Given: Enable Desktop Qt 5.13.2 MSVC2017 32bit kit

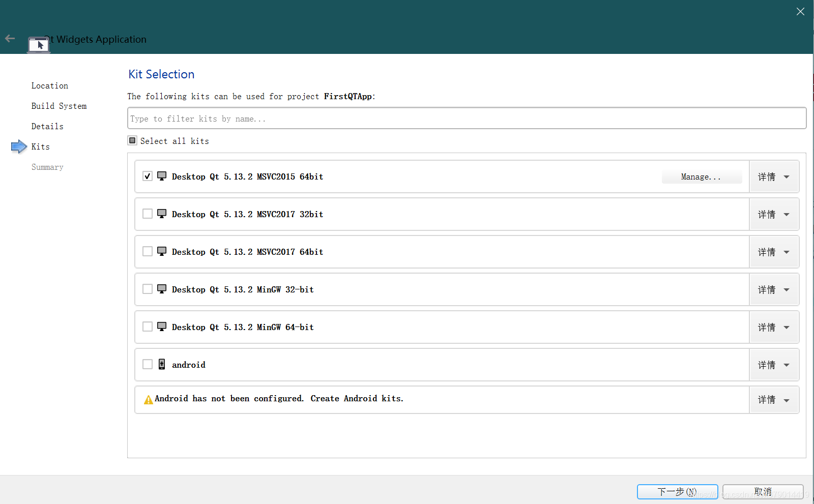Looking at the screenshot, I should click(x=148, y=214).
